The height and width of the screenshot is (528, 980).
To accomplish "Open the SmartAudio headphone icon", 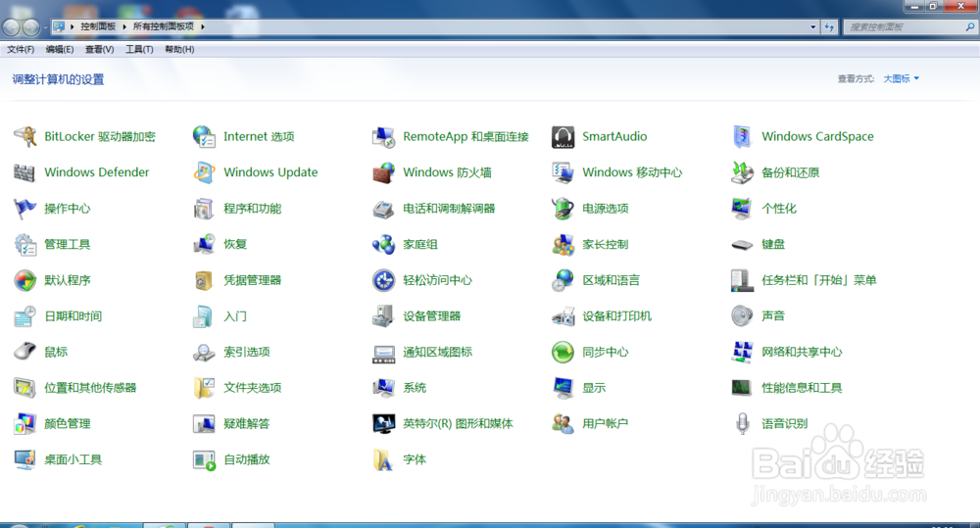I will [x=563, y=136].
